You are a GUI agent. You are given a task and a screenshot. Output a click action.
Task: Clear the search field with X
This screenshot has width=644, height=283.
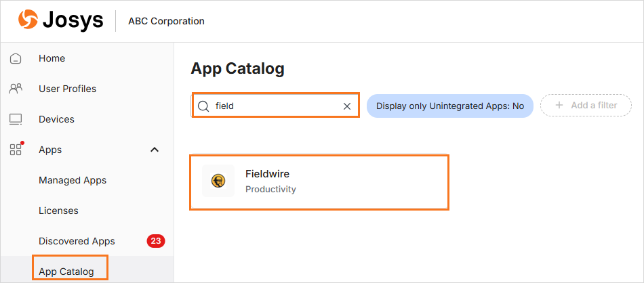(347, 106)
